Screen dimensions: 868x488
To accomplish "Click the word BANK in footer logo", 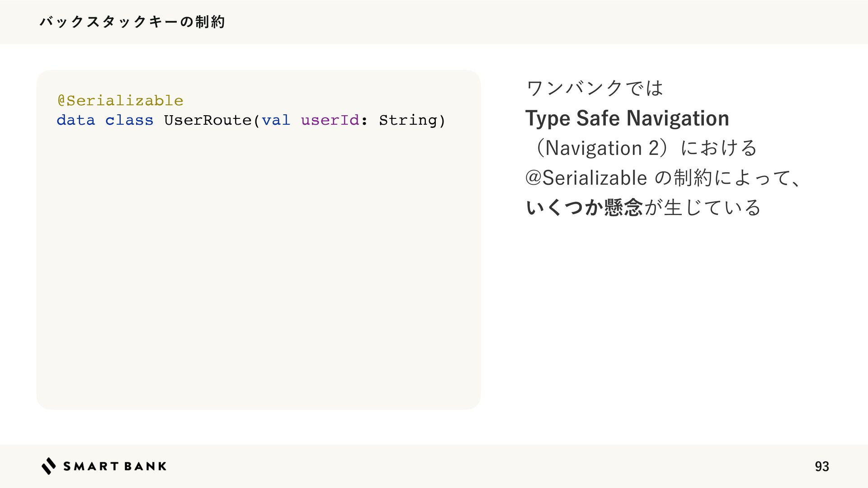I will pyautogui.click(x=145, y=466).
